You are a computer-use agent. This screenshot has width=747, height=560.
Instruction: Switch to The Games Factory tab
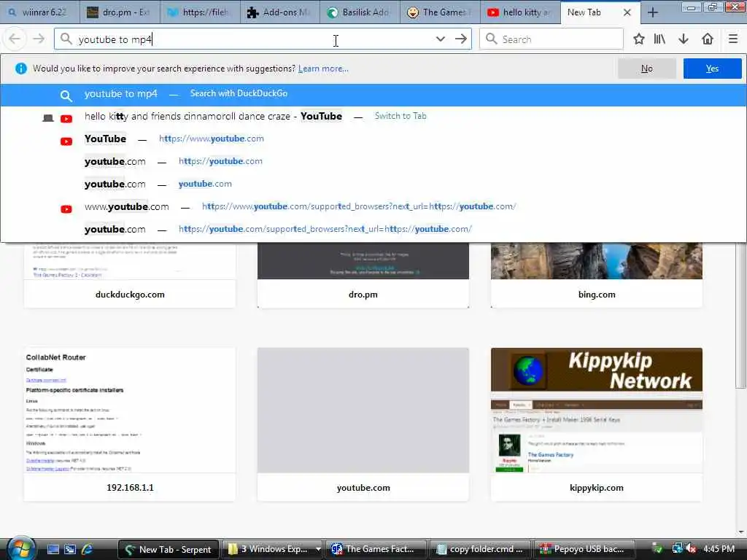[440, 12]
